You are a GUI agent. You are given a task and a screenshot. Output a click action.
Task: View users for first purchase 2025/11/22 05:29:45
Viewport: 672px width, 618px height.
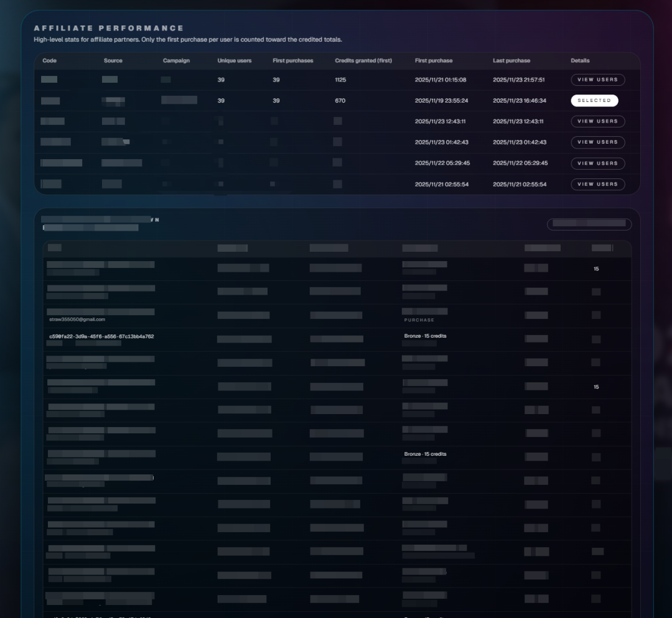597,163
